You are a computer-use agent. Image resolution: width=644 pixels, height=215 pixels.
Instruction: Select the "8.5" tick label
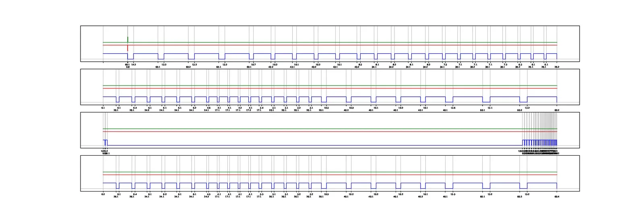[360, 65]
